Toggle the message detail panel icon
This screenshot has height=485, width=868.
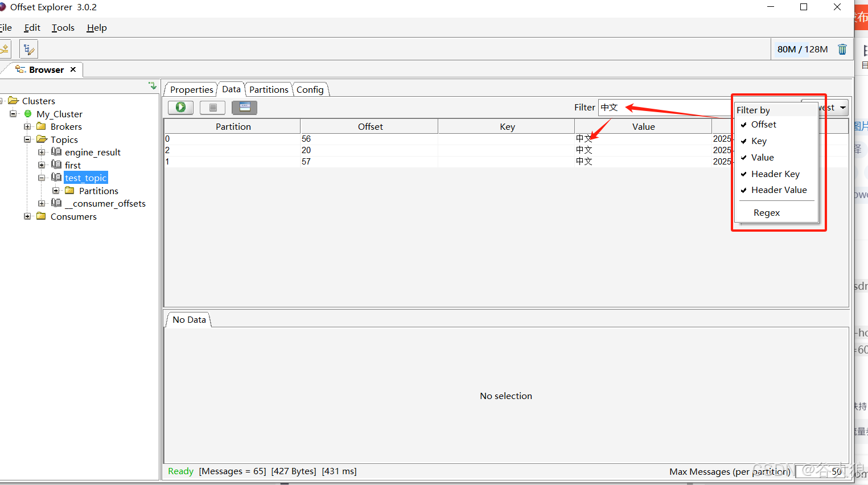245,107
